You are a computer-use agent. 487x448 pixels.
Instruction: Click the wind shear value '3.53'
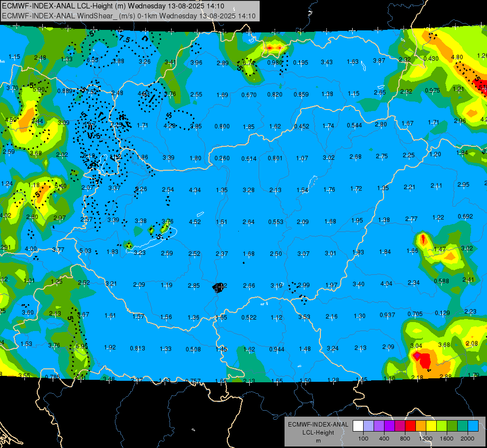[x=304, y=317]
